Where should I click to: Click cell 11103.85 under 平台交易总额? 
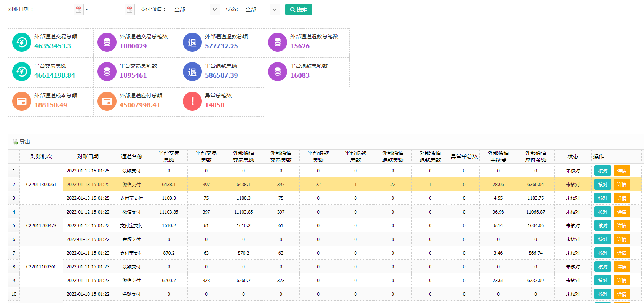pos(169,212)
